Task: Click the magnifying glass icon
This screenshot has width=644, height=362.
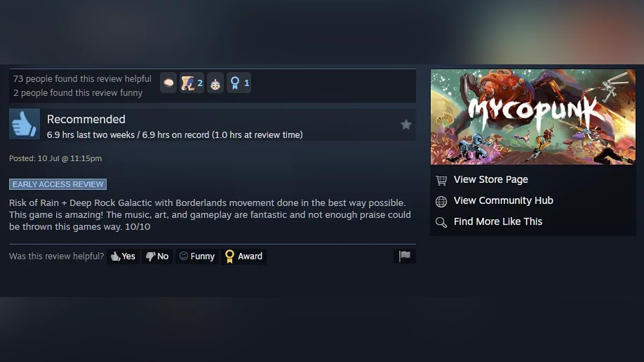Action: 441,222
